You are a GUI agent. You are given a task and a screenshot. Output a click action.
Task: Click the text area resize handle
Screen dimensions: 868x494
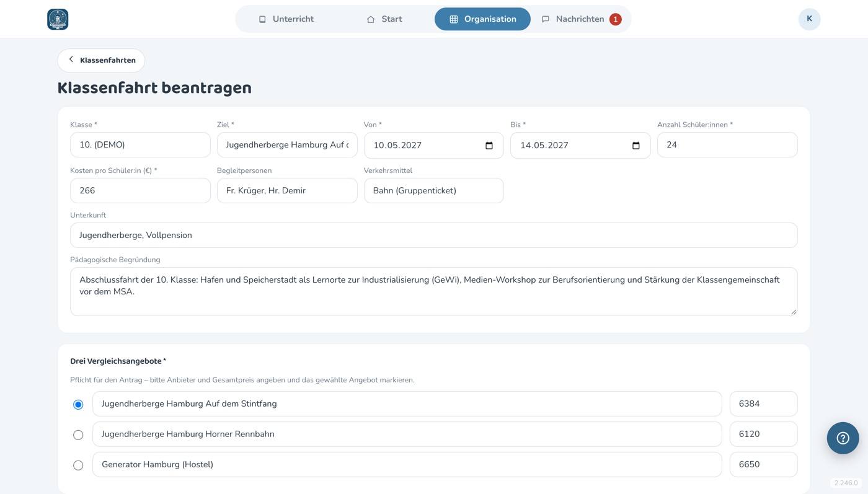794,312
